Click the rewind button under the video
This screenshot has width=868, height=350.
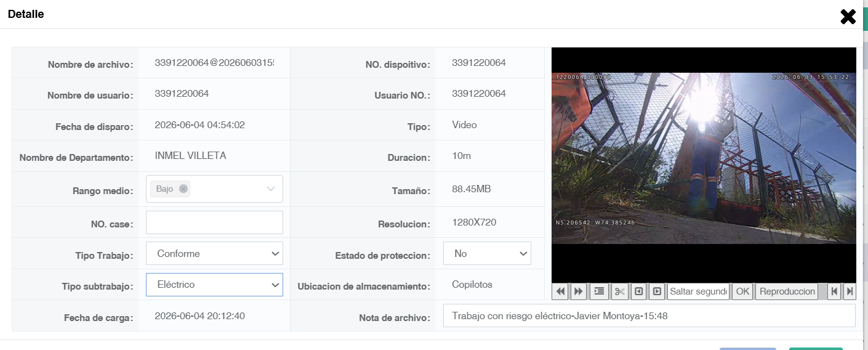[x=561, y=291]
